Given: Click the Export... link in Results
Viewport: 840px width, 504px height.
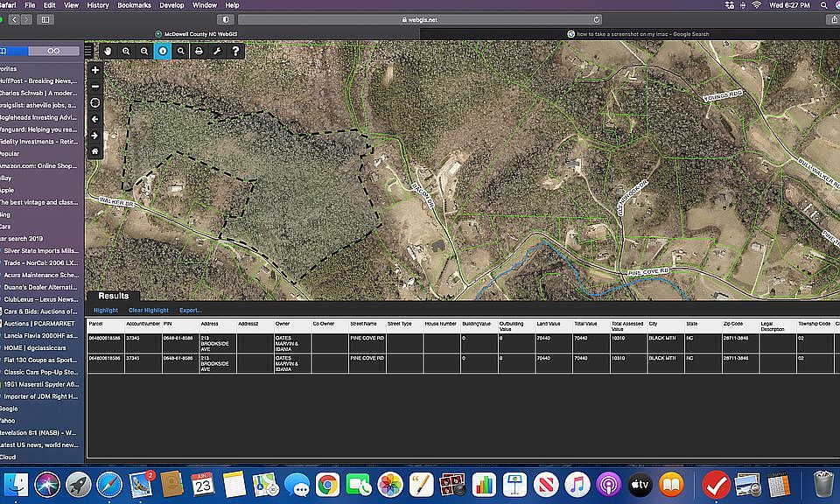Looking at the screenshot, I should click(x=190, y=311).
